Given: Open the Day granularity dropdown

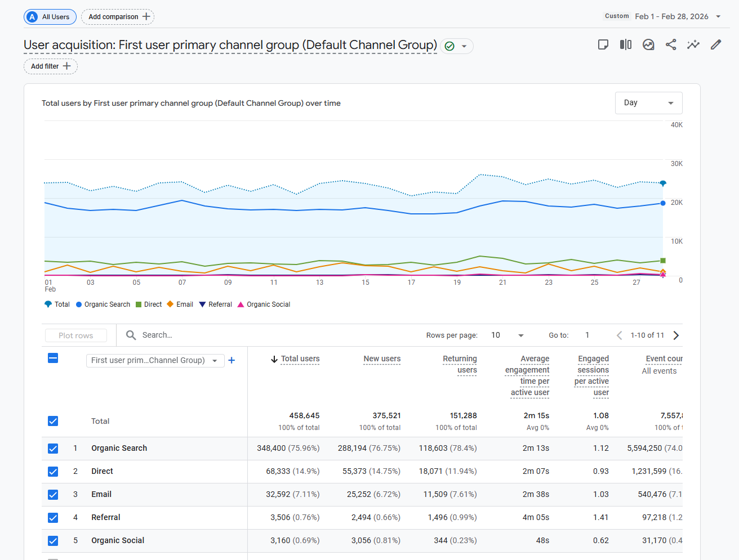Looking at the screenshot, I should click(x=648, y=103).
